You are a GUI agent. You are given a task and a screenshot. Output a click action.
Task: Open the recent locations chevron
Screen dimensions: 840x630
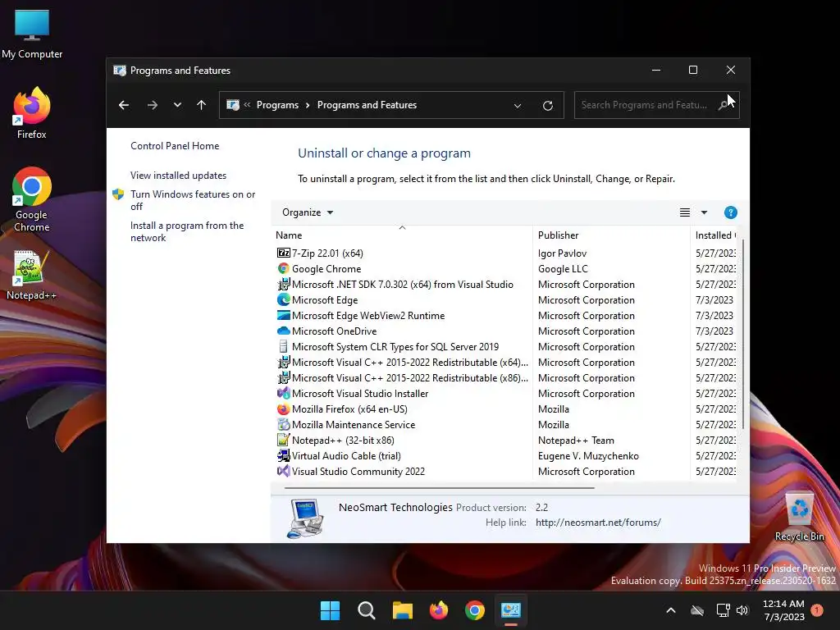pos(177,105)
